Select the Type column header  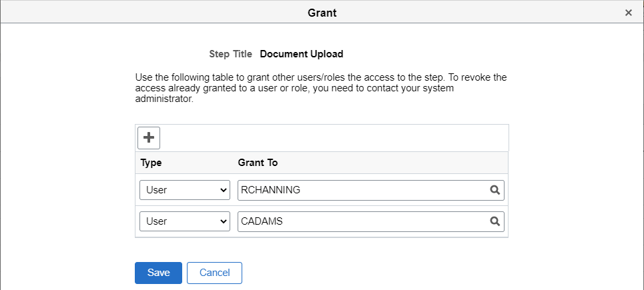(151, 162)
